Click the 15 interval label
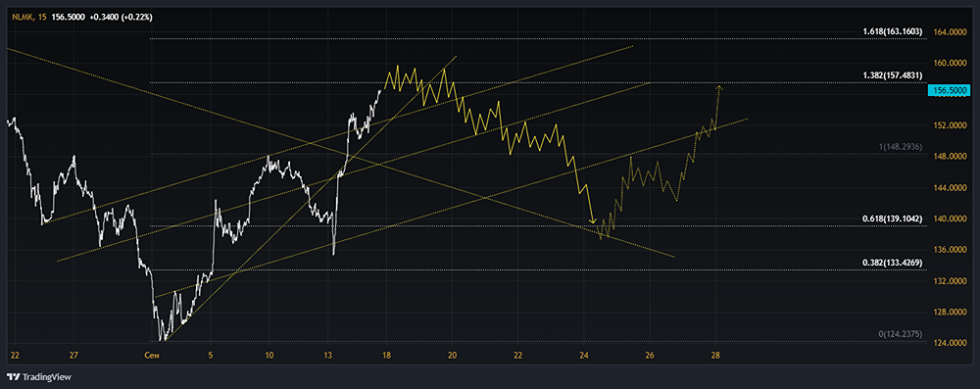This screenshot has height=389, width=980. [42, 17]
